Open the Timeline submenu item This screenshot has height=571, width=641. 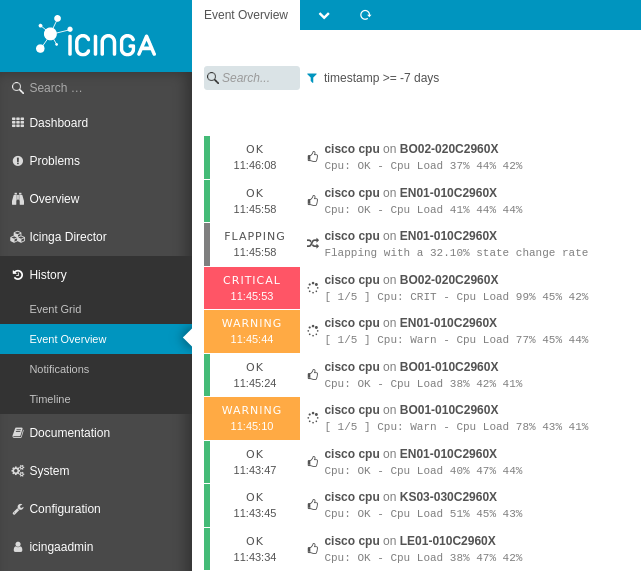(x=50, y=399)
